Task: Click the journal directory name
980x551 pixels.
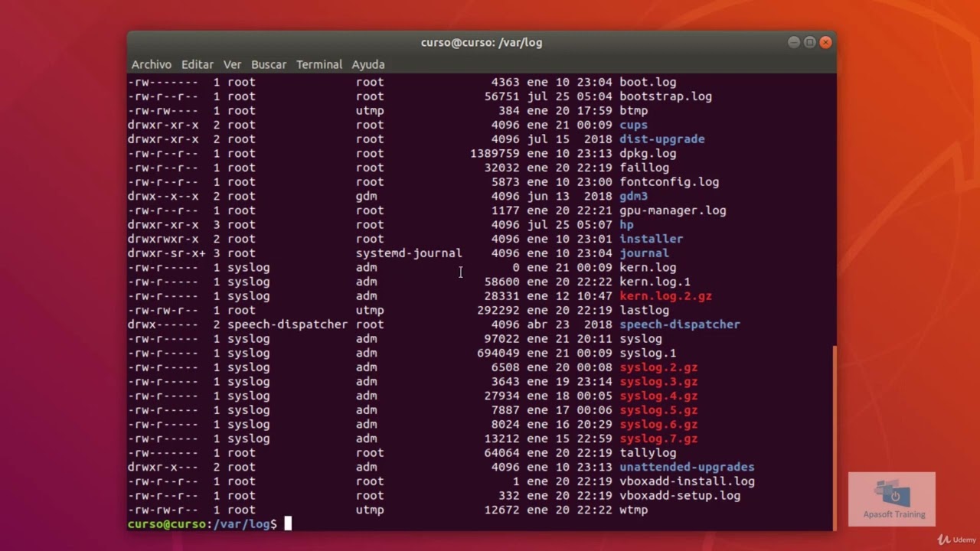Action: point(644,253)
